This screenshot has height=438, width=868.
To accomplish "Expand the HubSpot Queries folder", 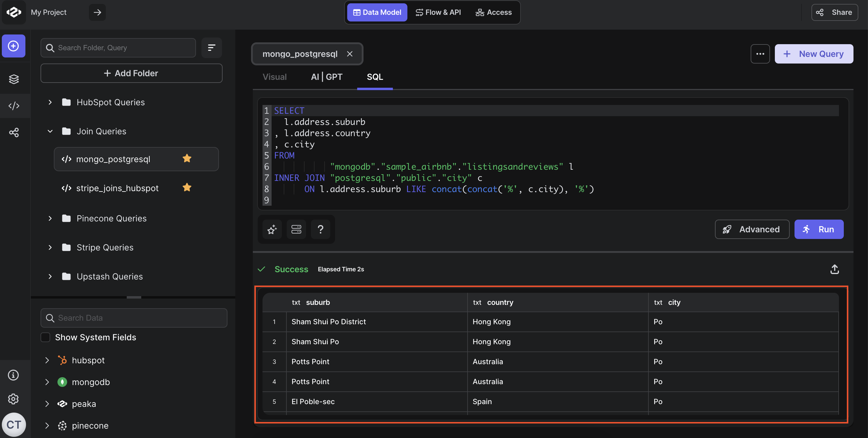I will 50,102.
